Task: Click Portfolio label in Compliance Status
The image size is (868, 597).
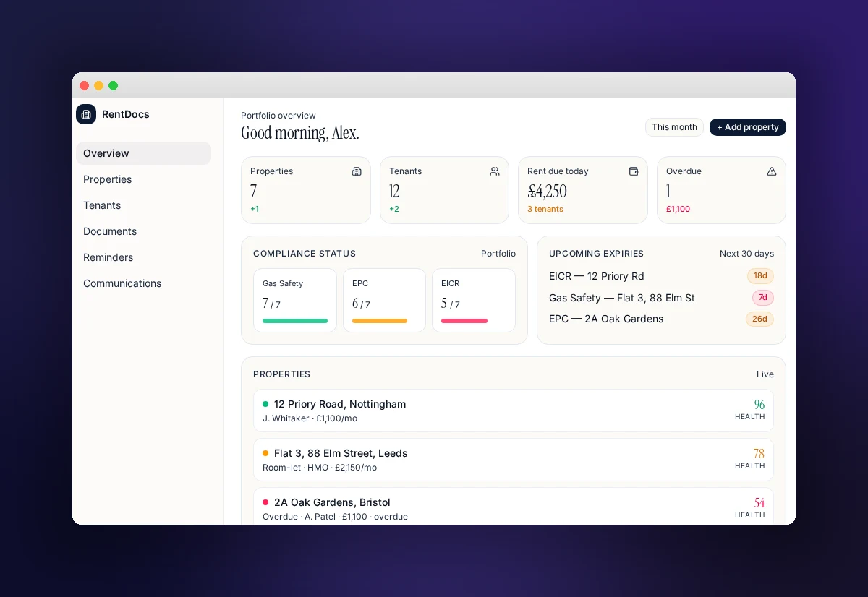Action: coord(498,254)
